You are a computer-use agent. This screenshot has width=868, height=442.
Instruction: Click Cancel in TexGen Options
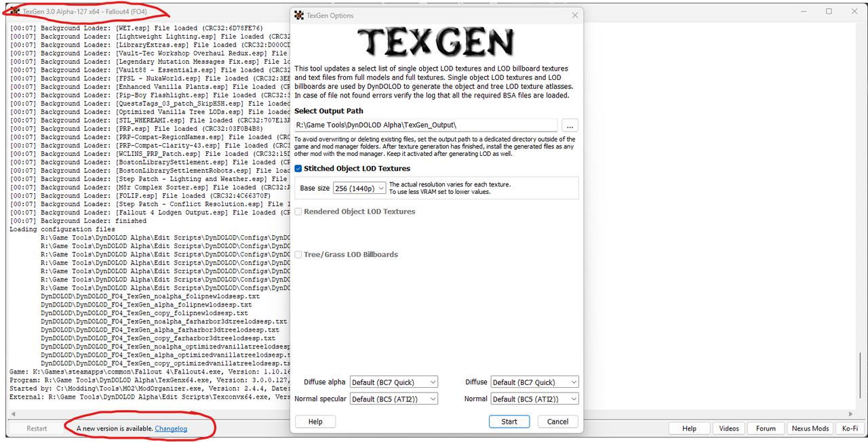point(557,422)
